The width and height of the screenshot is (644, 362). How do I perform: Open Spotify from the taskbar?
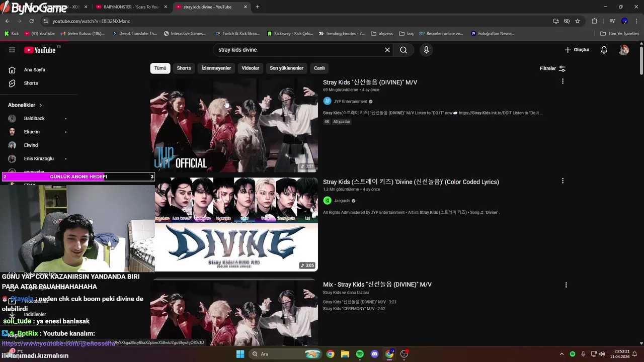click(x=360, y=354)
